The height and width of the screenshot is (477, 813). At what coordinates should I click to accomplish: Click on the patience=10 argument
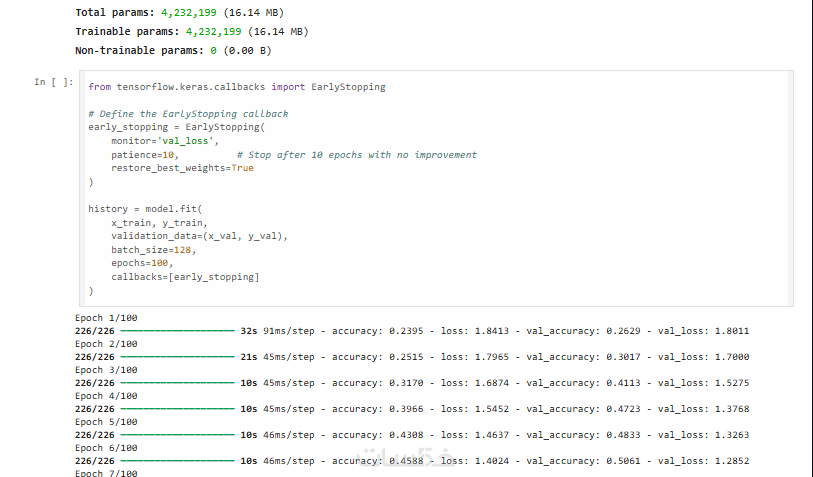point(144,155)
